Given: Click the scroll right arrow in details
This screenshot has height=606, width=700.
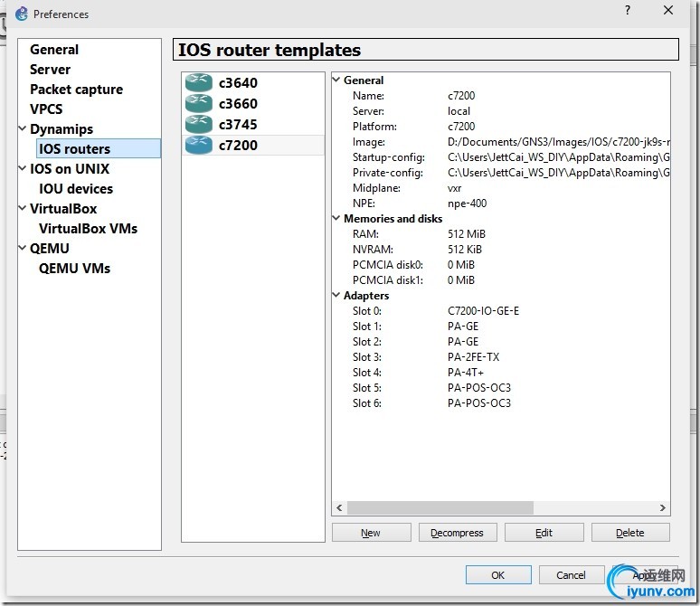Looking at the screenshot, I should (x=663, y=507).
